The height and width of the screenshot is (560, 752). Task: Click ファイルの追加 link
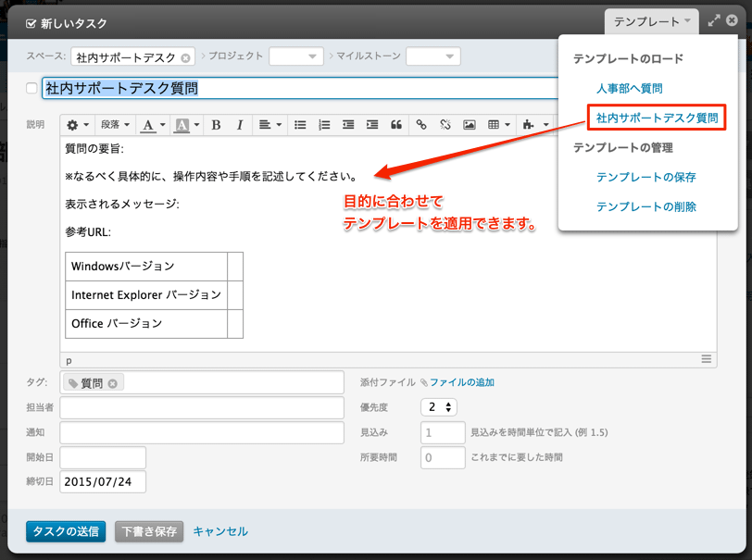point(461,382)
